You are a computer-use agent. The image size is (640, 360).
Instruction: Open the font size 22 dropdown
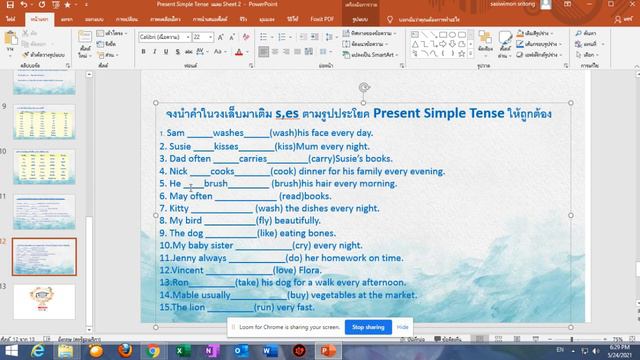click(211, 37)
